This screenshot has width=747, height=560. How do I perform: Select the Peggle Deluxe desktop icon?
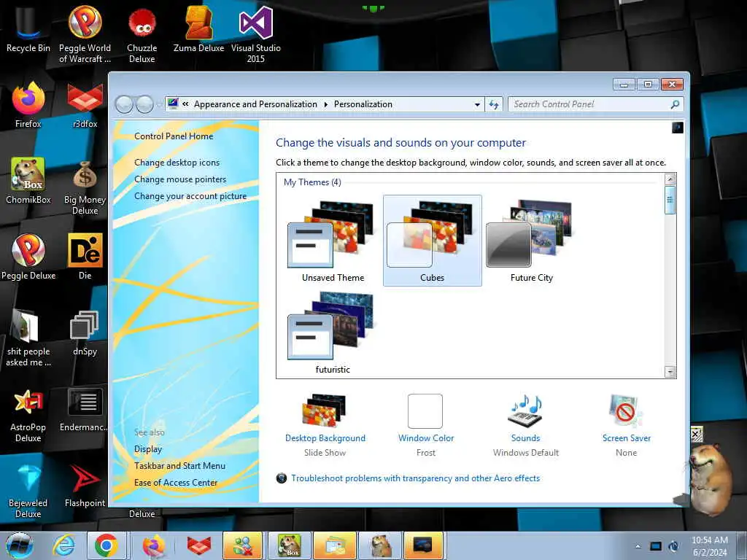(x=28, y=256)
